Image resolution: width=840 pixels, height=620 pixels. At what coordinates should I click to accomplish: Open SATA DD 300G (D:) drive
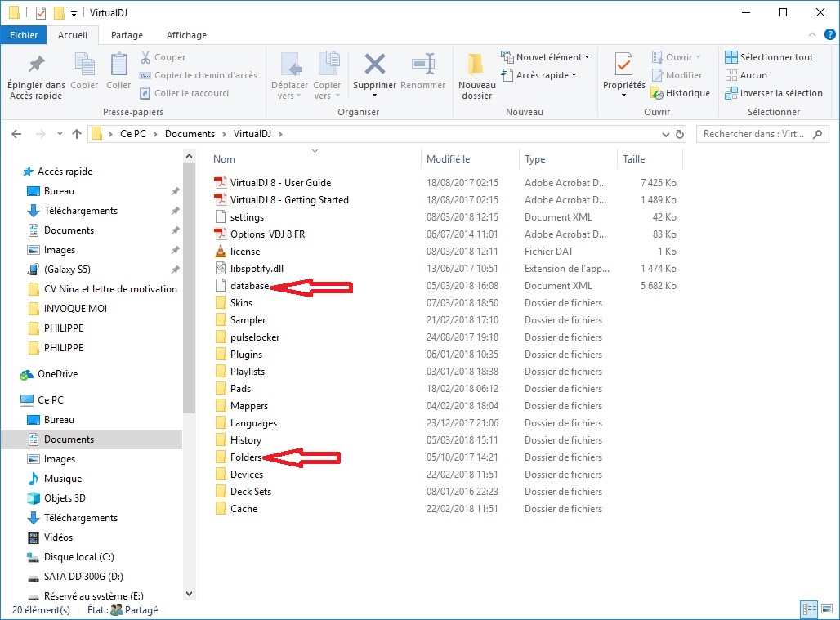pyautogui.click(x=83, y=577)
